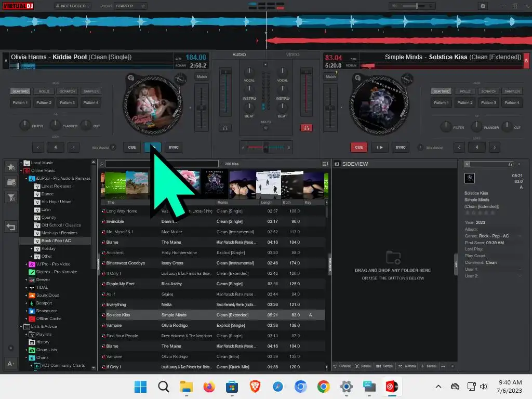Expand Local Music tree node
The image size is (532, 399).
21,163
